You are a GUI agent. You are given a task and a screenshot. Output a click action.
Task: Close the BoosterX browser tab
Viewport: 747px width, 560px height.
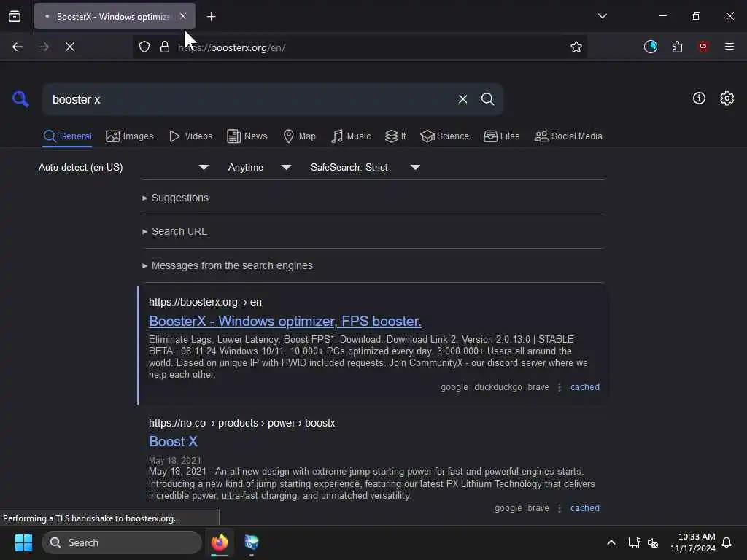click(x=183, y=17)
